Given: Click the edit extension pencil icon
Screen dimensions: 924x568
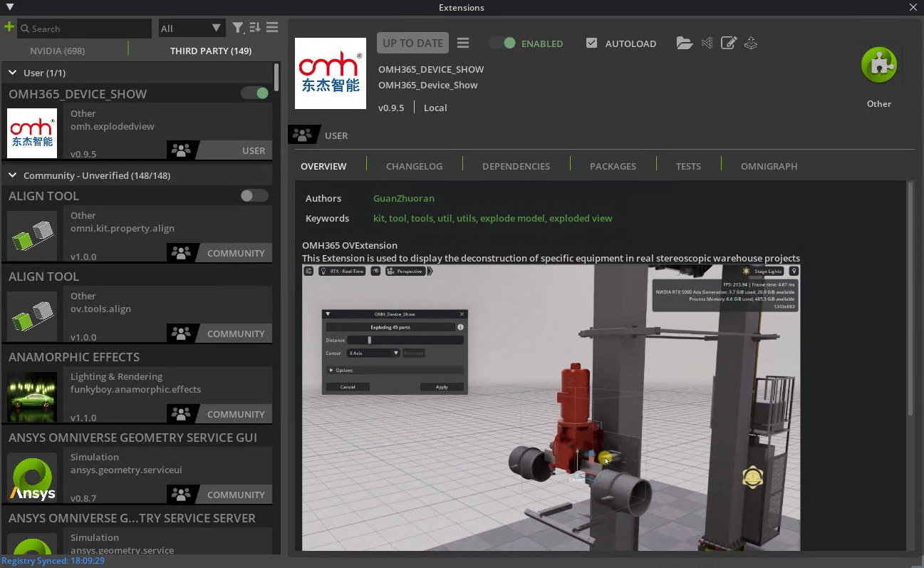Looking at the screenshot, I should click(728, 43).
